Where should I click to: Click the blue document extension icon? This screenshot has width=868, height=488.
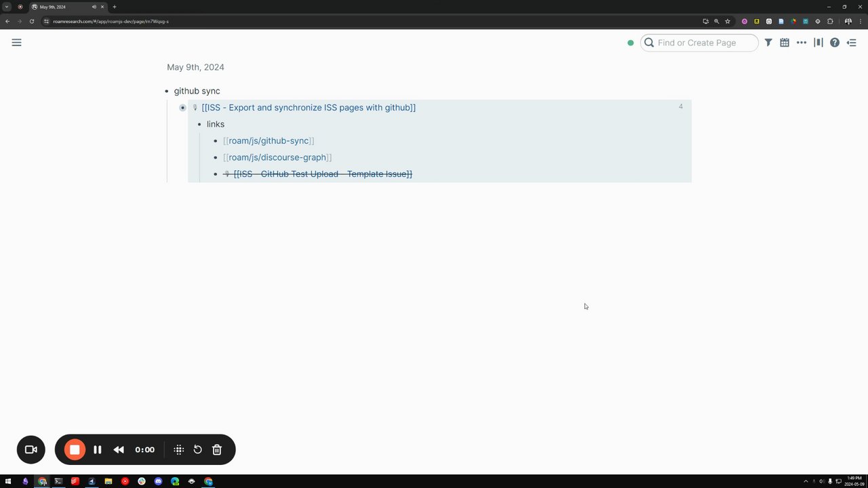[x=781, y=21]
